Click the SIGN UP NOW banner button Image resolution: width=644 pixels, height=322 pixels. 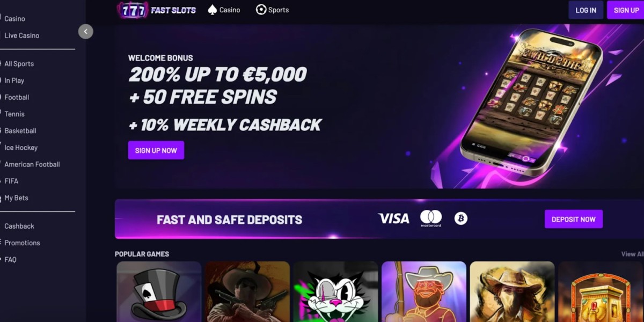pyautogui.click(x=156, y=150)
